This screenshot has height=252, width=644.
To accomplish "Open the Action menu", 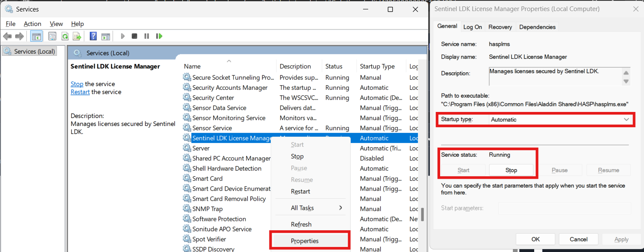I will click(x=32, y=24).
